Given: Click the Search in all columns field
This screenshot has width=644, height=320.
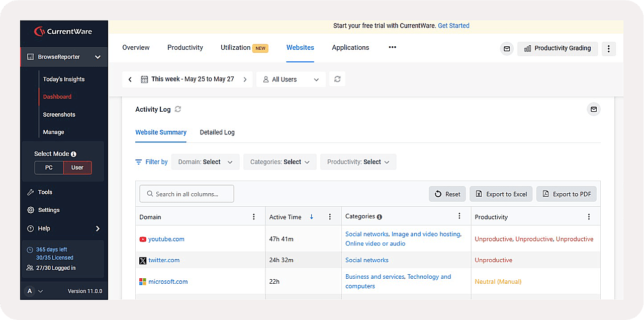Looking at the screenshot, I should (x=187, y=194).
